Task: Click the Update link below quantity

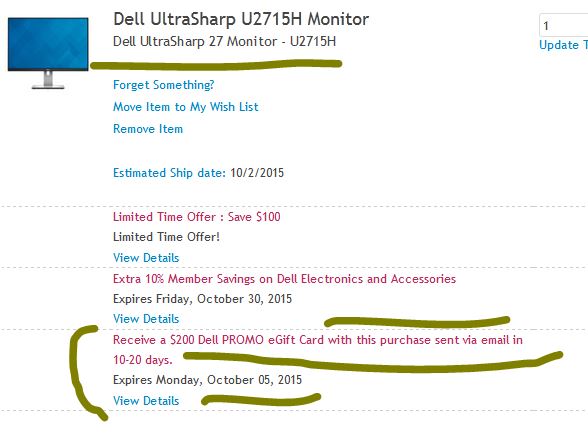Action: (x=563, y=45)
